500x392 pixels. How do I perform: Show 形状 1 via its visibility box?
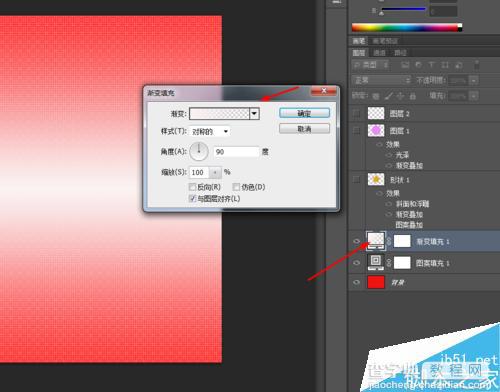coord(356,180)
